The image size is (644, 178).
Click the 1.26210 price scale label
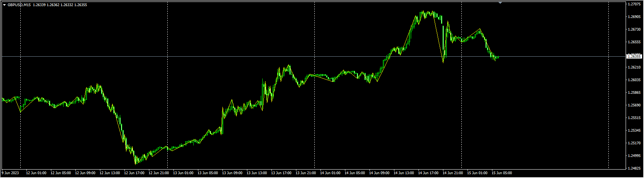(x=635, y=67)
